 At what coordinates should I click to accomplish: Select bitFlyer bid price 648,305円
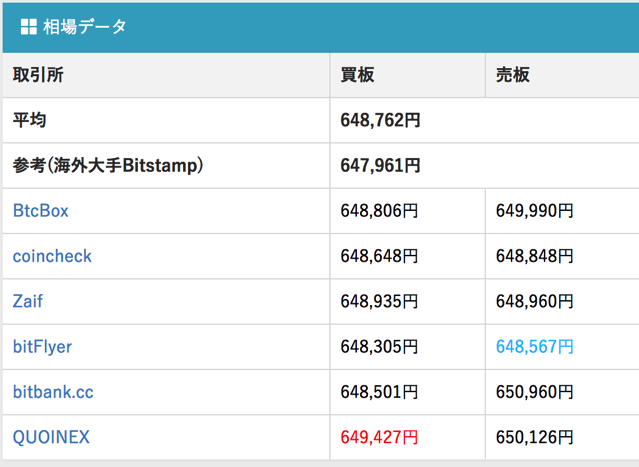(379, 347)
